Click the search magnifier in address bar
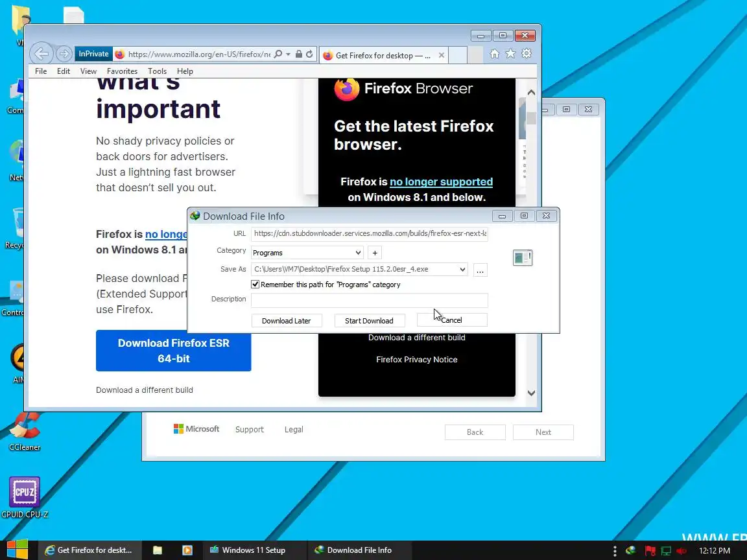Image resolution: width=747 pixels, height=560 pixels. click(x=278, y=54)
